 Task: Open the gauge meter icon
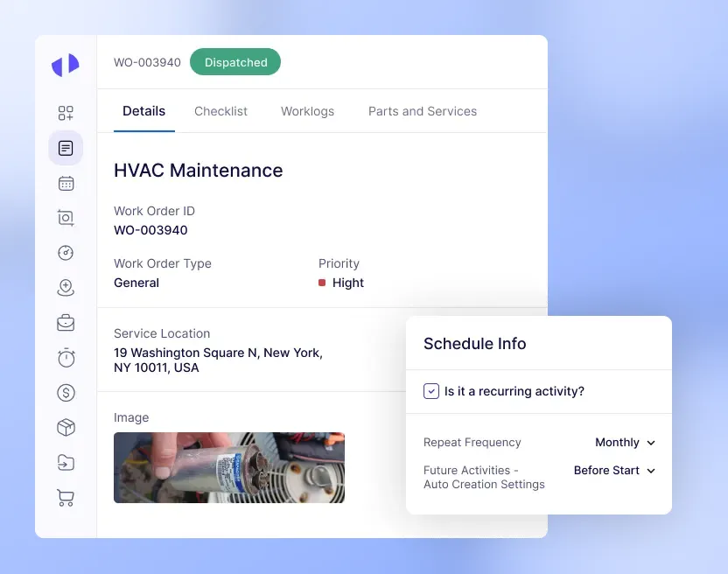[66, 253]
